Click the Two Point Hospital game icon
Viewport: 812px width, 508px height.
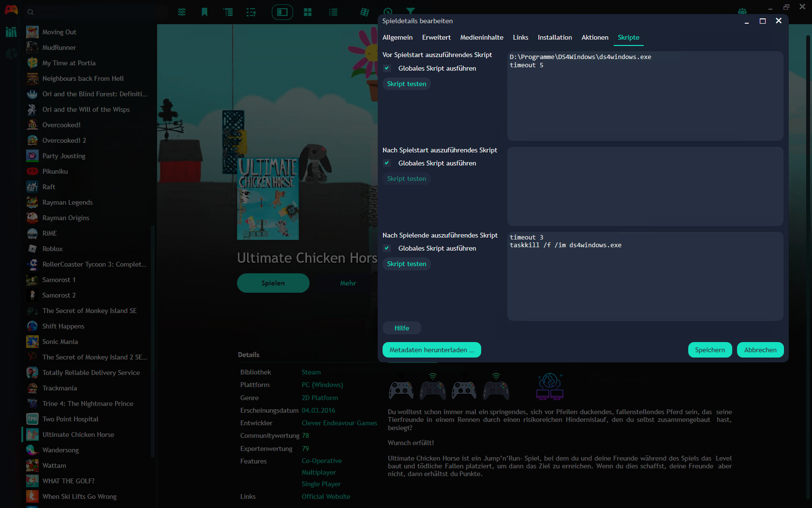(32, 419)
